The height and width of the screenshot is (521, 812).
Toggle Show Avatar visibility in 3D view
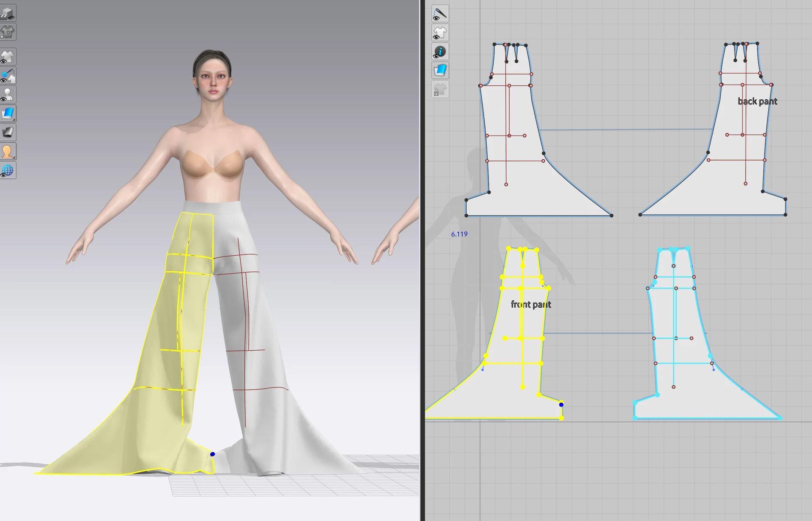point(8,95)
